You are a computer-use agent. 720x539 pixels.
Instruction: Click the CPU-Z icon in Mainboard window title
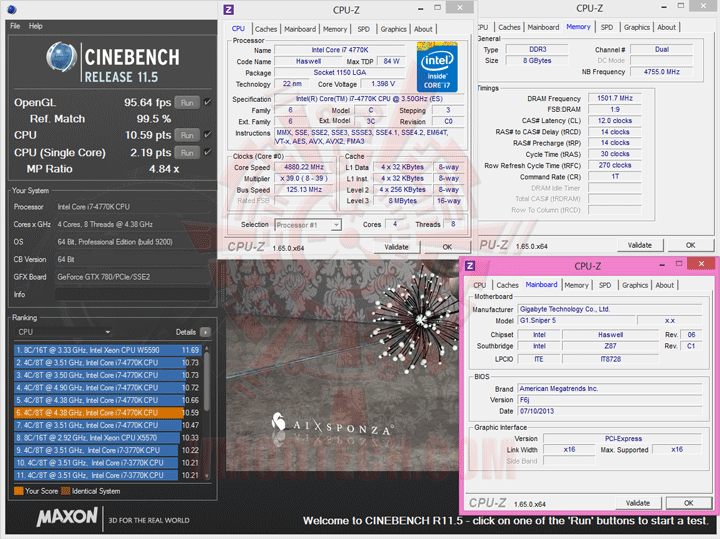coord(470,266)
